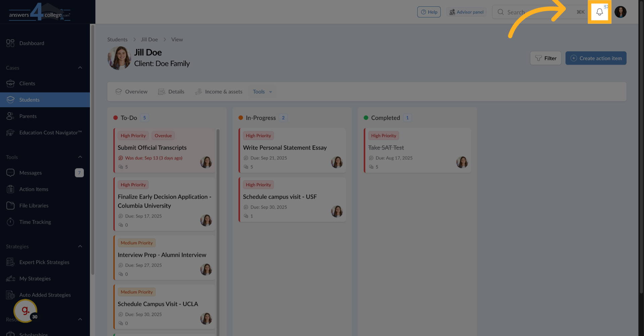Open notifications via the bell icon

(x=600, y=12)
